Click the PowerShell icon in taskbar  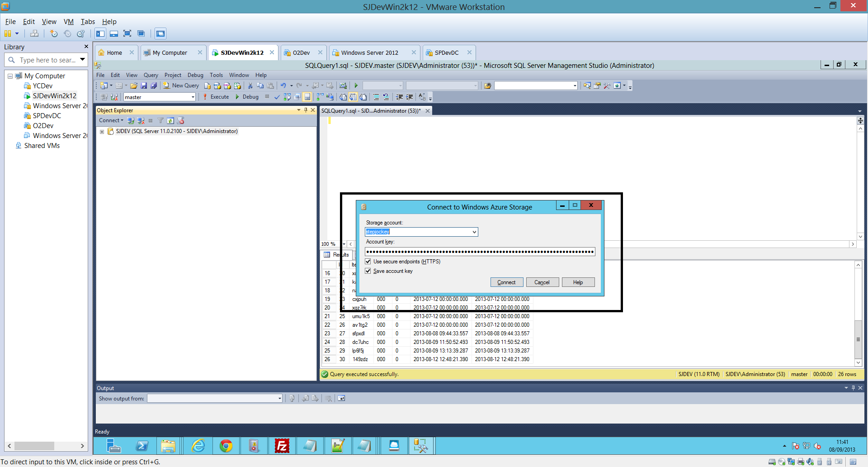[142, 446]
